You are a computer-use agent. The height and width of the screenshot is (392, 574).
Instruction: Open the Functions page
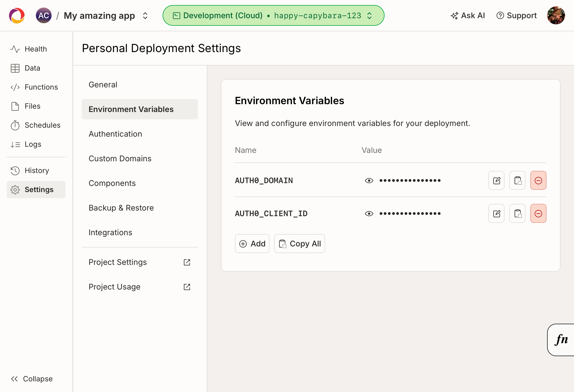pyautogui.click(x=36, y=87)
